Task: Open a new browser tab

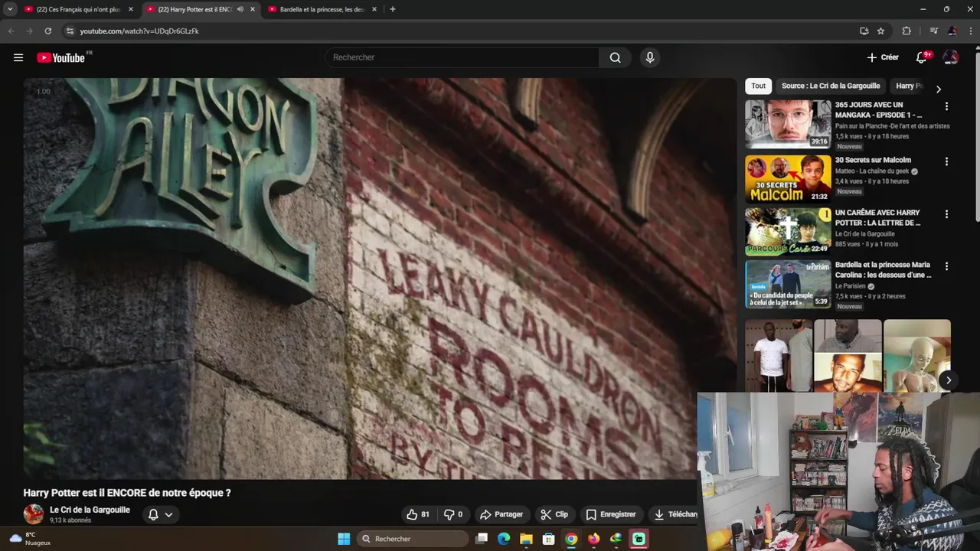Action: click(393, 9)
